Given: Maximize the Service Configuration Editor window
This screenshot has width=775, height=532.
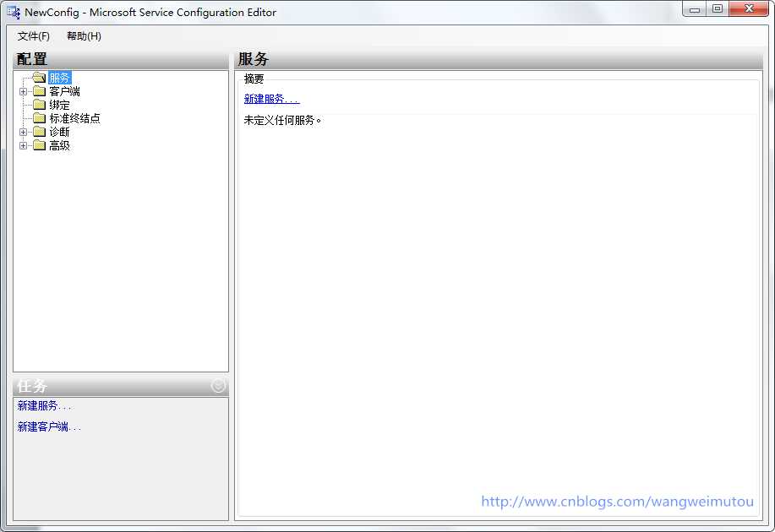Looking at the screenshot, I should click(x=718, y=9).
